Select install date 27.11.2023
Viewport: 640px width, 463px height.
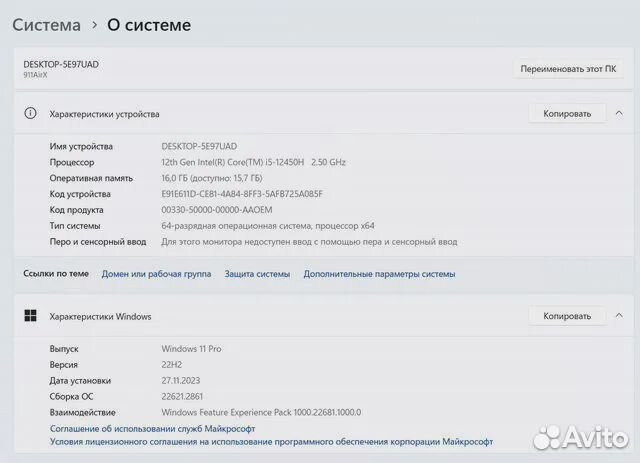181,381
